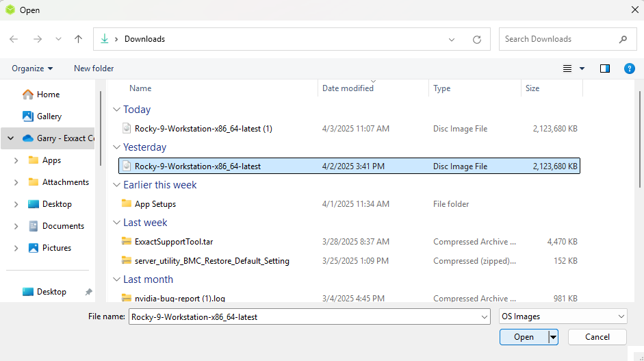644x361 pixels.
Task: Collapse the Earlier this week group
Action: click(116, 185)
